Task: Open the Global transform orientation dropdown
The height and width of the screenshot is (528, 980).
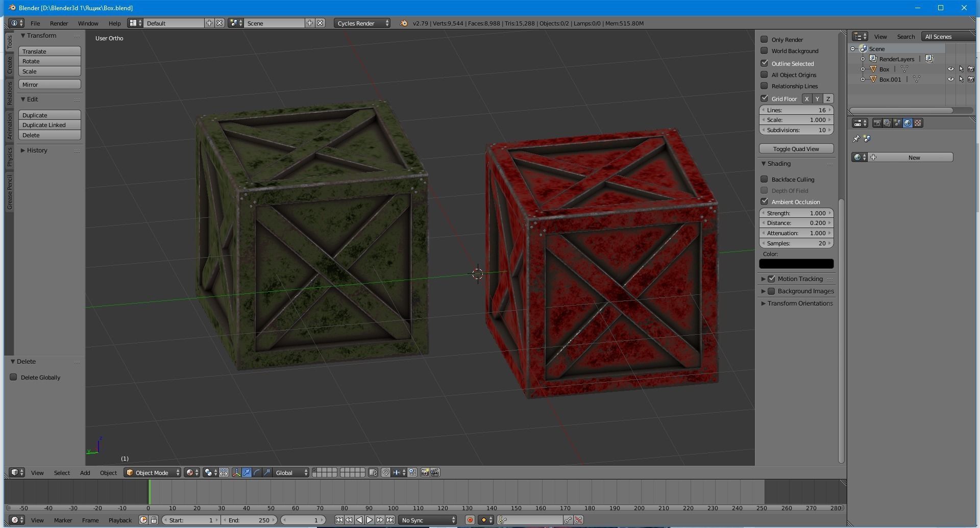Action: pos(286,472)
